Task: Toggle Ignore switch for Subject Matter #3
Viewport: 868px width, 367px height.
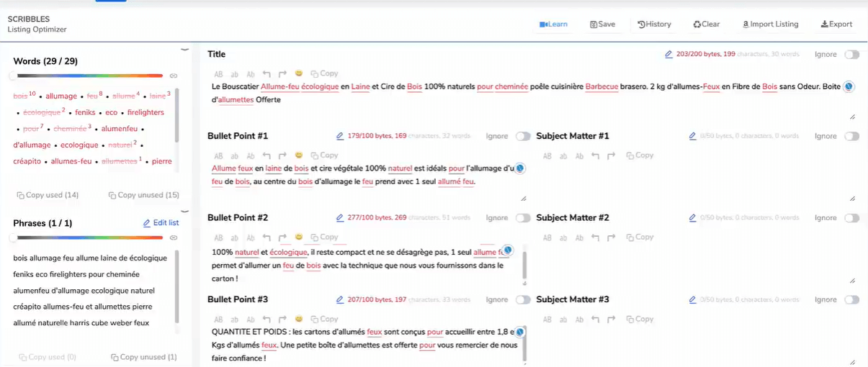Action: click(851, 300)
